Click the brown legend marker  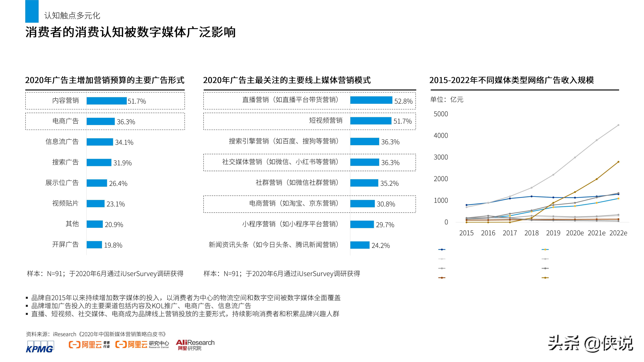coord(442,278)
